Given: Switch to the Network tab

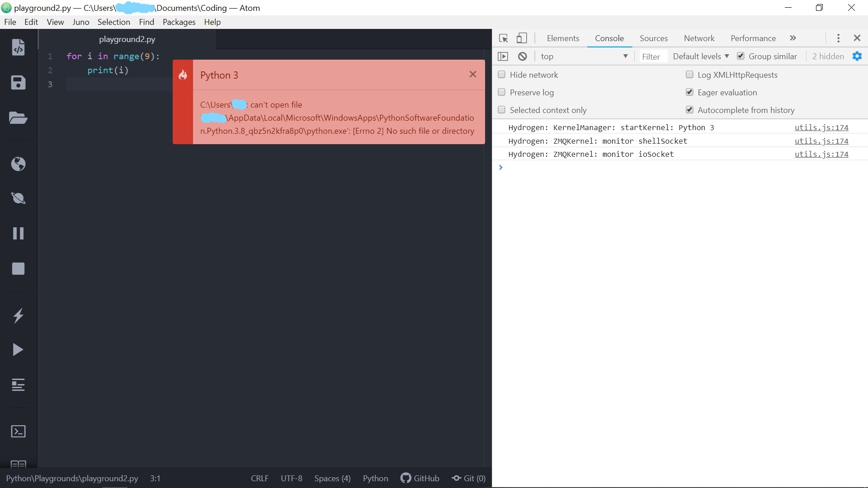Looking at the screenshot, I should pyautogui.click(x=699, y=38).
